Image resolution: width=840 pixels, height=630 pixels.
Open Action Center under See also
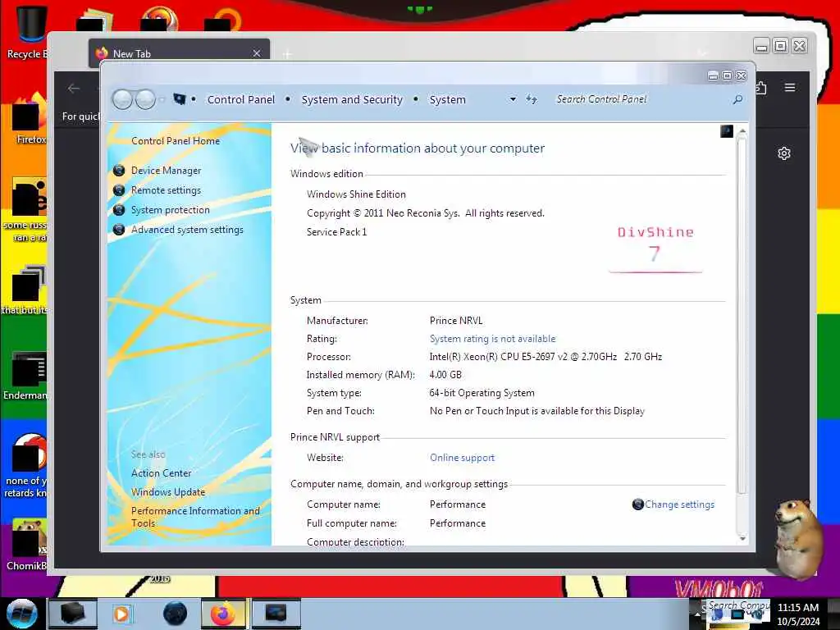pyautogui.click(x=162, y=473)
